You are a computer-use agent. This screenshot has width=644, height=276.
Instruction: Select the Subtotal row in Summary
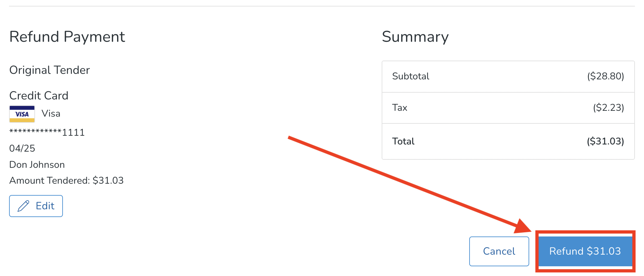point(508,76)
